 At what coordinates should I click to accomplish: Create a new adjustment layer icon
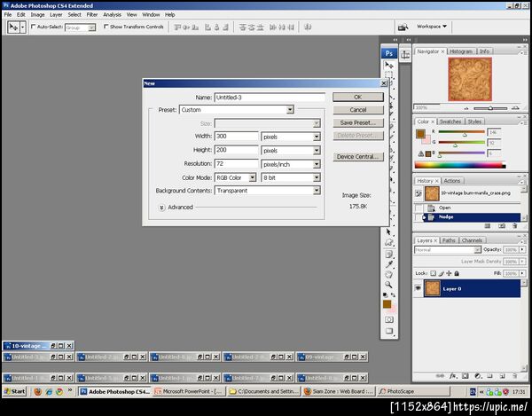pyautogui.click(x=478, y=376)
